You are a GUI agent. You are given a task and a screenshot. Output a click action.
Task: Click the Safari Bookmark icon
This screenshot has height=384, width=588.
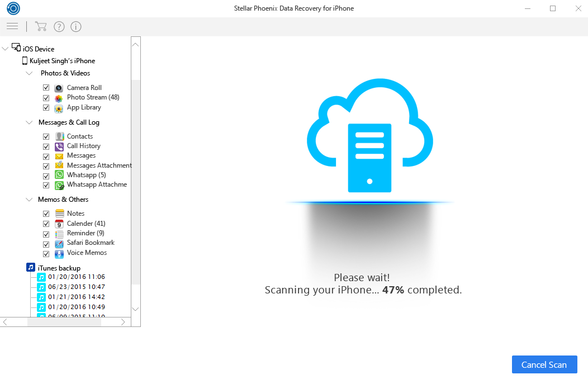[x=59, y=244]
